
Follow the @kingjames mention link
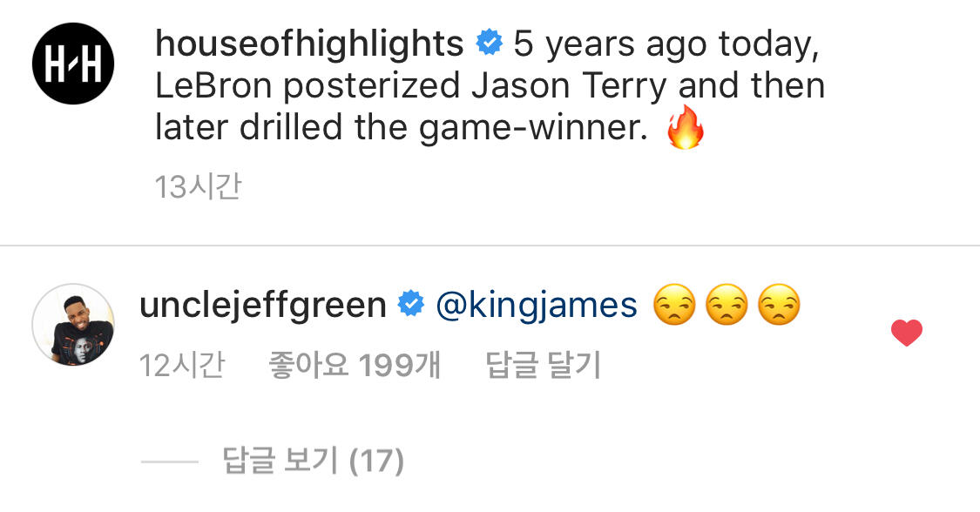(x=537, y=306)
